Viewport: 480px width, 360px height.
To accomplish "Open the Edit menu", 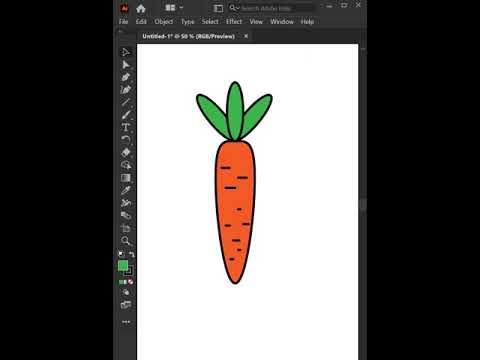I will click(141, 22).
